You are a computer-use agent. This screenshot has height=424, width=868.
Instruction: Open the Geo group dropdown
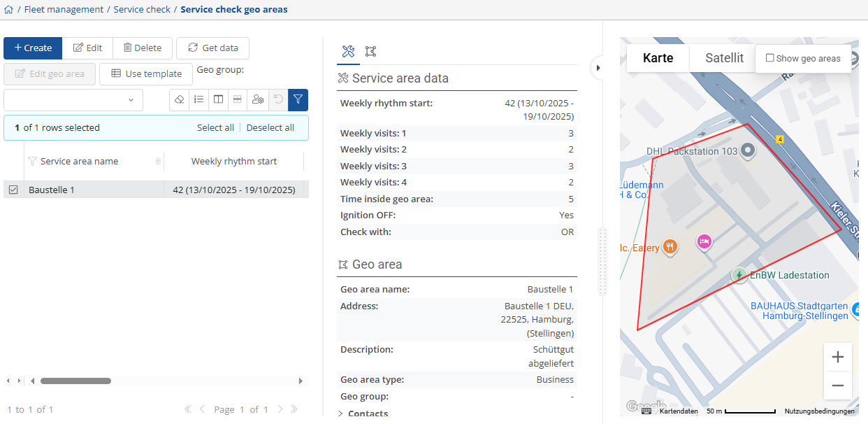point(73,100)
